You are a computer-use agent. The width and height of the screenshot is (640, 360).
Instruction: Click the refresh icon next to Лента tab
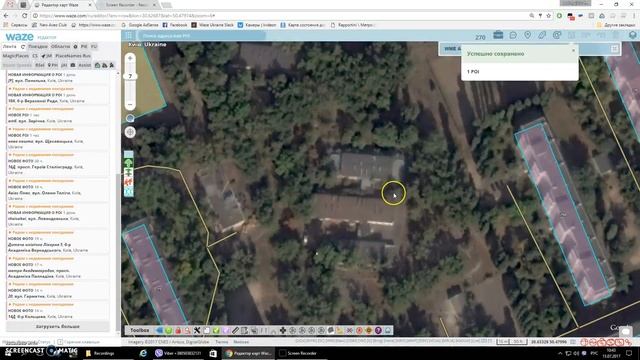click(23, 47)
